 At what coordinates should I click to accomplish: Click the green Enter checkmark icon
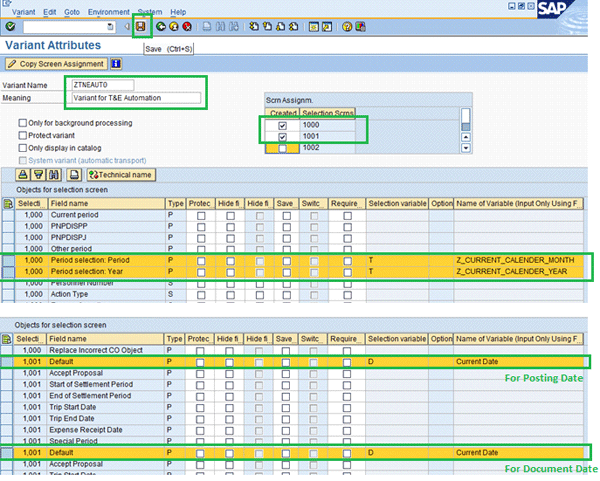[9, 27]
